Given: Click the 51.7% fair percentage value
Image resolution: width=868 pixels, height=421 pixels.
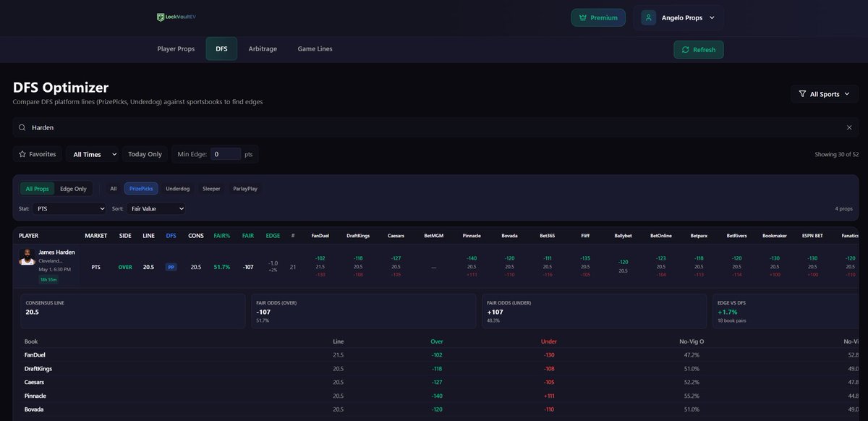Looking at the screenshot, I should 222,267.
